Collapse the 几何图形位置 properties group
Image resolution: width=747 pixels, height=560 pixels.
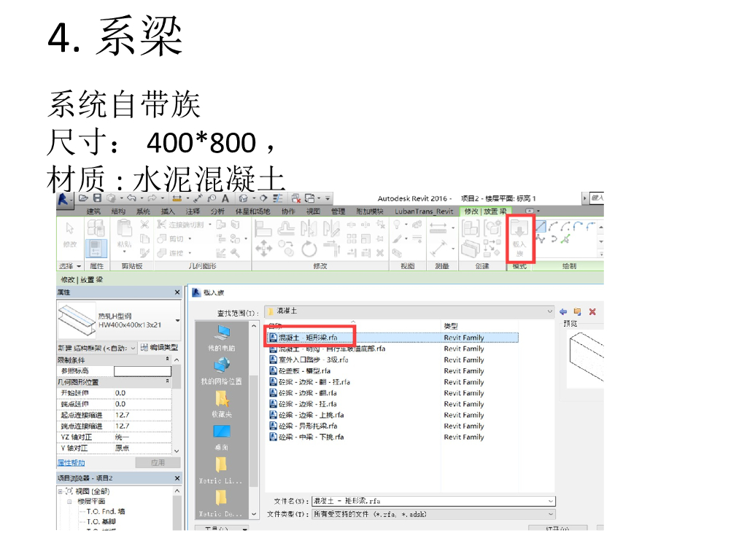pos(167,381)
